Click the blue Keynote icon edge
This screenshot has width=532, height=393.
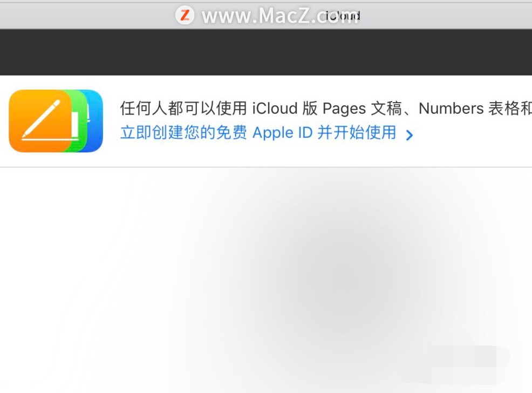coord(96,121)
